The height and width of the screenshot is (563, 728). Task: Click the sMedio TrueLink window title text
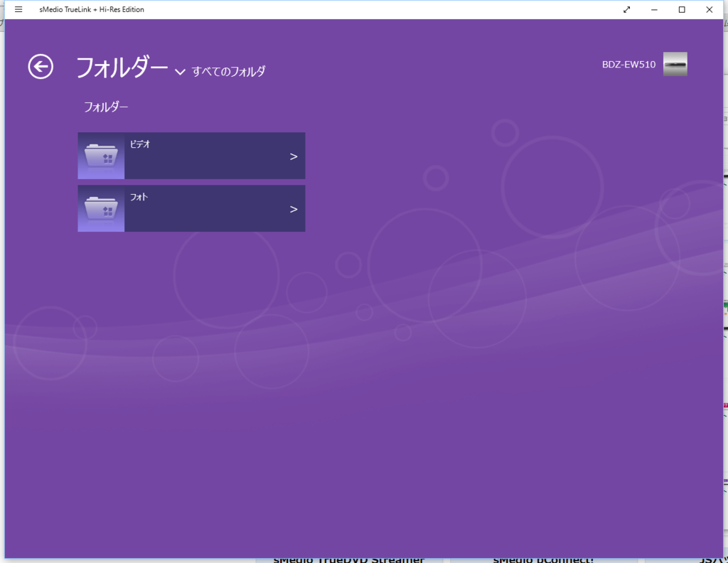pyautogui.click(x=92, y=9)
